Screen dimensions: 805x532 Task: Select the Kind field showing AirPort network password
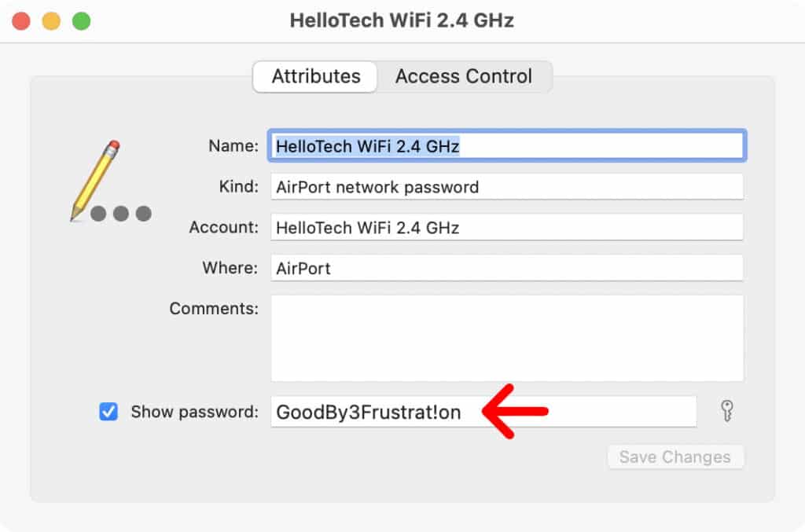pos(508,186)
